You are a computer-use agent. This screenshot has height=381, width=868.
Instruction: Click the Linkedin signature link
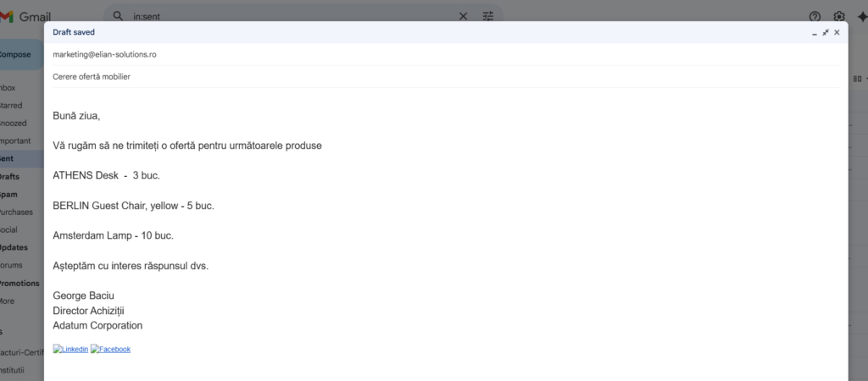tap(70, 349)
